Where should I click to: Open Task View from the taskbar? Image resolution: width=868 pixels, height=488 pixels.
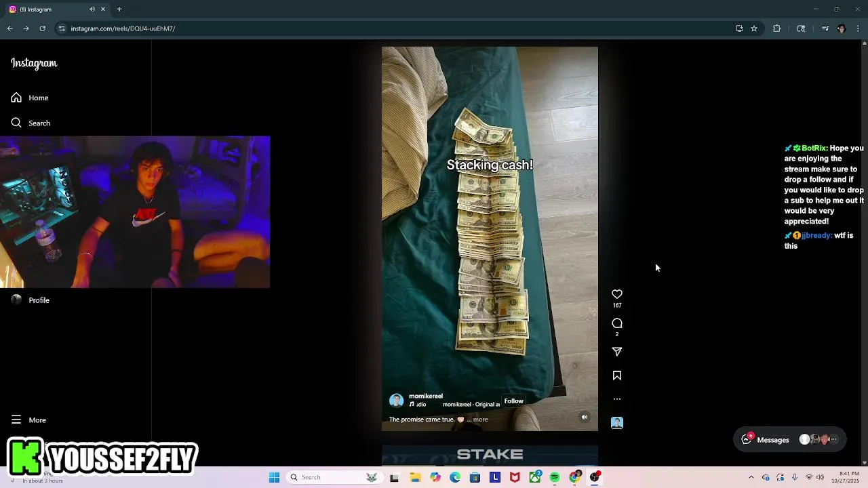pos(394,477)
